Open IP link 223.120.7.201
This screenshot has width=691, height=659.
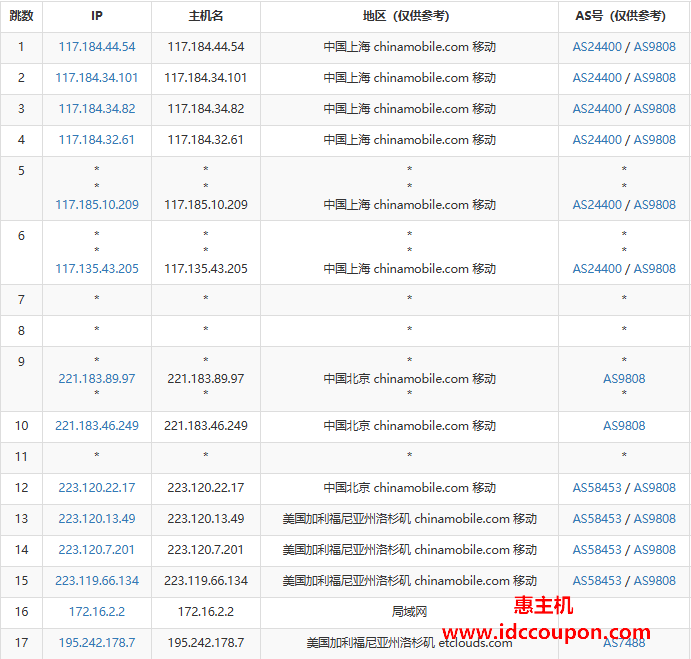(97, 550)
